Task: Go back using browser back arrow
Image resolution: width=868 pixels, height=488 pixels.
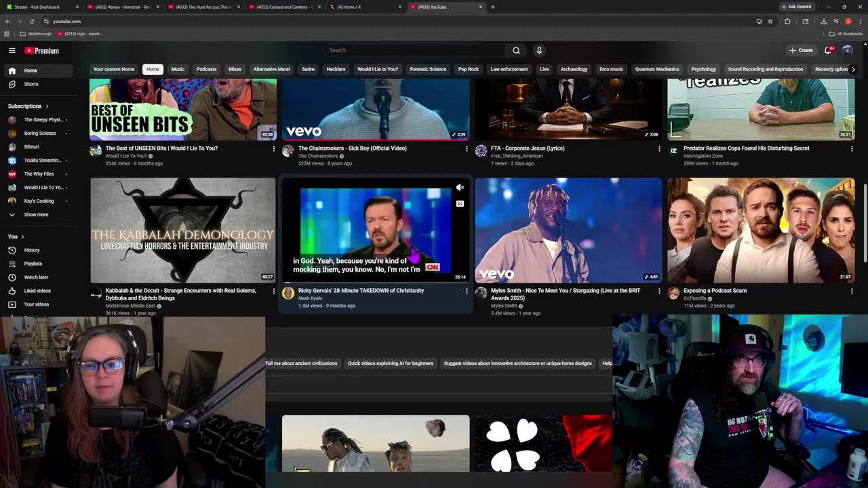Action: pyautogui.click(x=7, y=21)
